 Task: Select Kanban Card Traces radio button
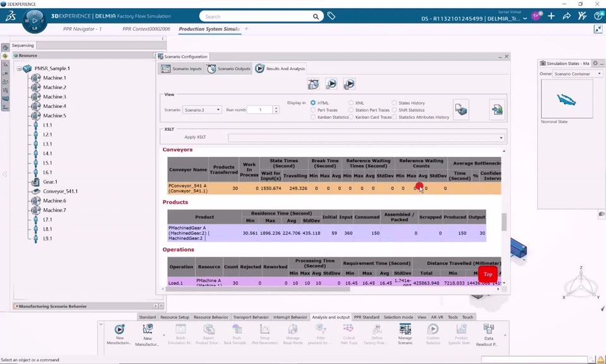point(351,117)
